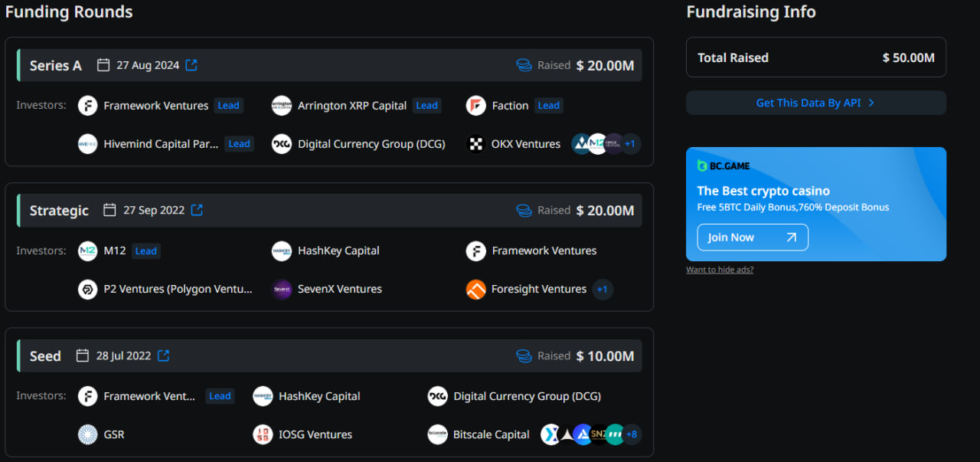This screenshot has width=980, height=462.
Task: Expand the +1 investors in Series A
Action: (x=630, y=144)
